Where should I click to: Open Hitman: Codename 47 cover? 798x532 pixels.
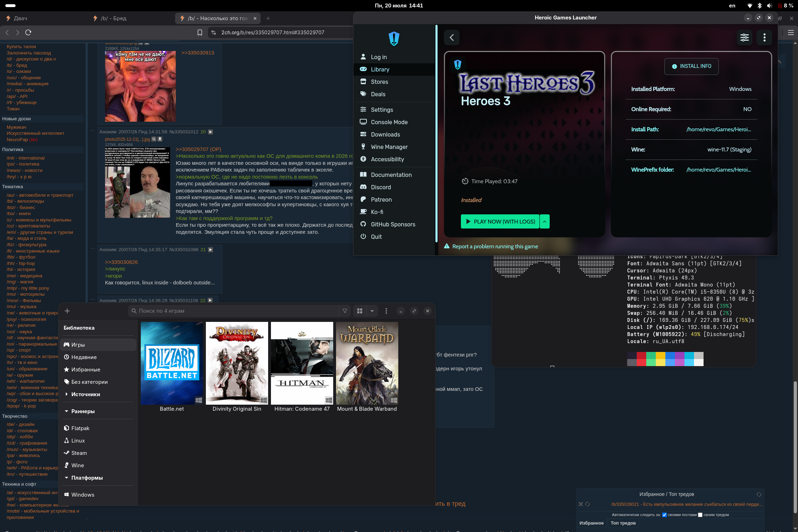[x=302, y=363]
